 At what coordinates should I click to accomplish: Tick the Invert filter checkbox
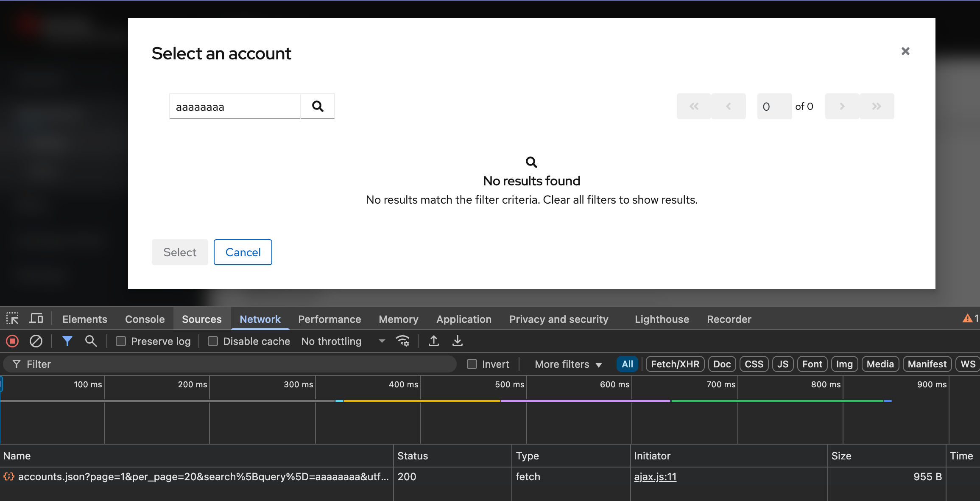472,364
